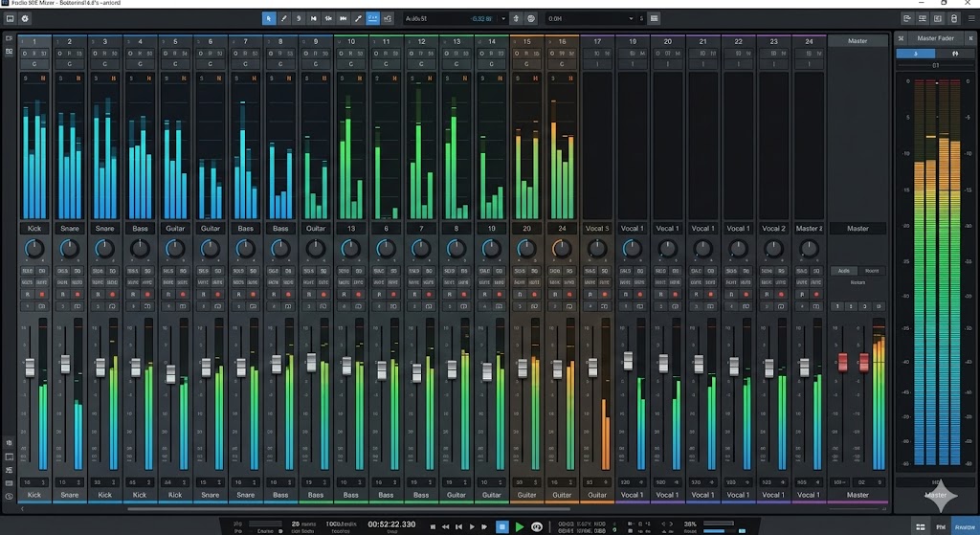
Task: Click the Vocal 2 channel name label
Action: pos(773,229)
